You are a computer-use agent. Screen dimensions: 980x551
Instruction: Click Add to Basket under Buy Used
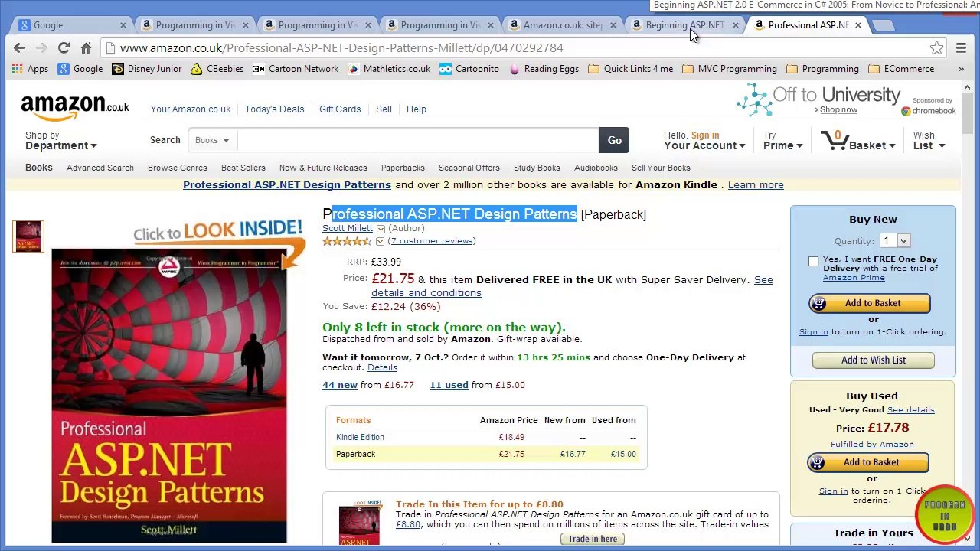[x=868, y=462]
